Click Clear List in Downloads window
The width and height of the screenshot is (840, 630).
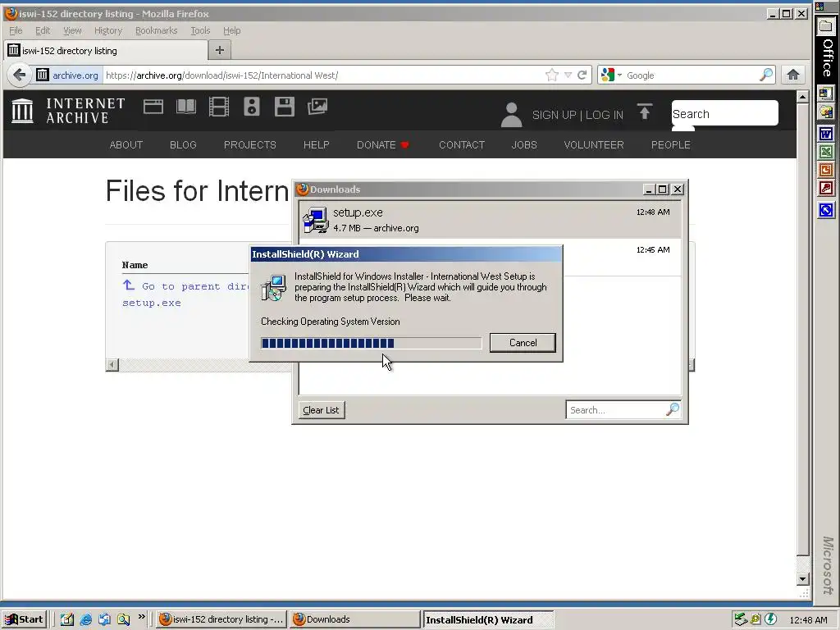coord(321,410)
